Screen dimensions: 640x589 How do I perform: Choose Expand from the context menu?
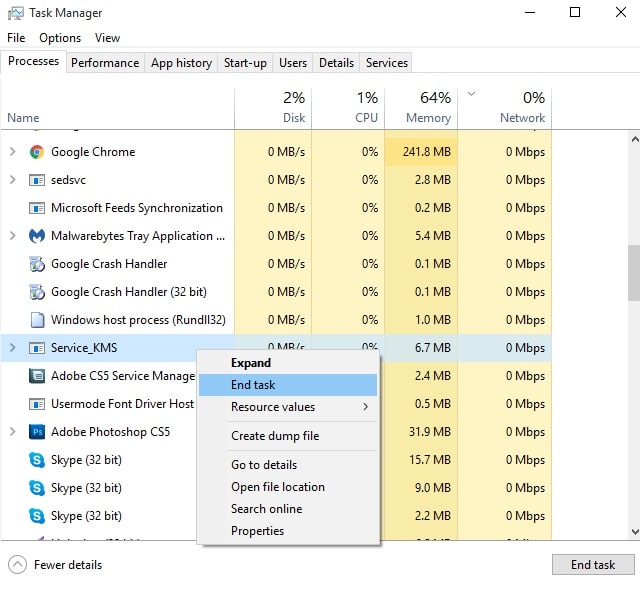[288, 363]
